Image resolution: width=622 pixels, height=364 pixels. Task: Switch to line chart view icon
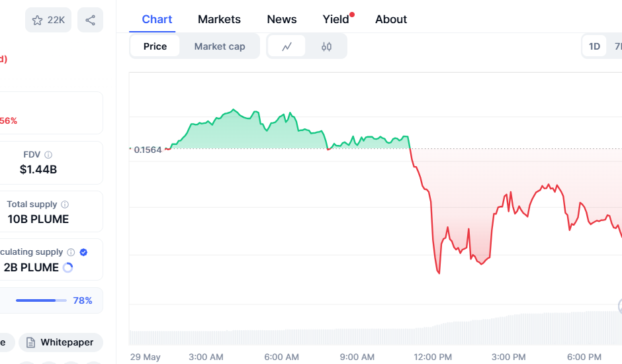(x=287, y=46)
